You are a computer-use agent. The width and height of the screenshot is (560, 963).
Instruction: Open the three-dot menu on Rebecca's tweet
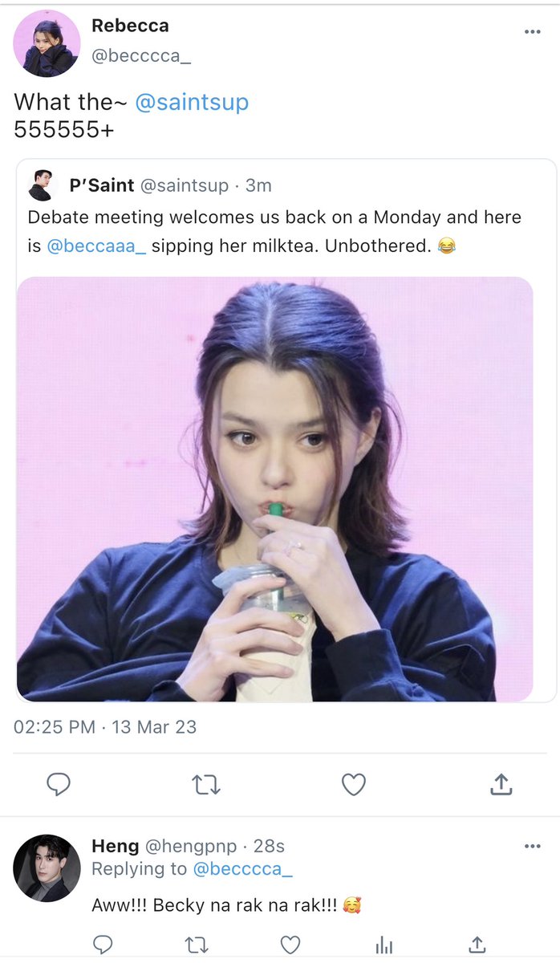click(533, 32)
